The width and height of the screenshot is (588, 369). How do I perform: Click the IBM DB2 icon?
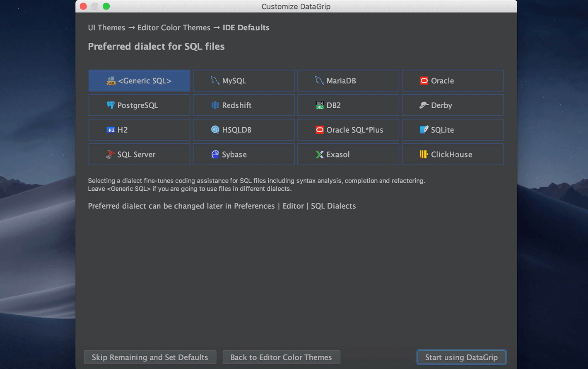(x=320, y=105)
